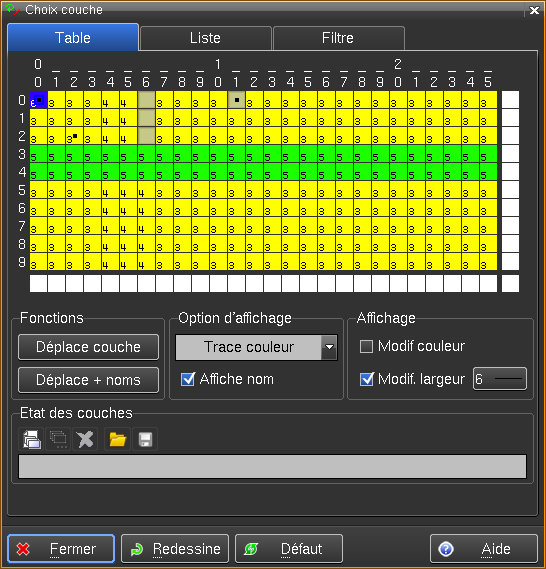Open the Filtre tab
Screen dimensions: 546x569
338,38
